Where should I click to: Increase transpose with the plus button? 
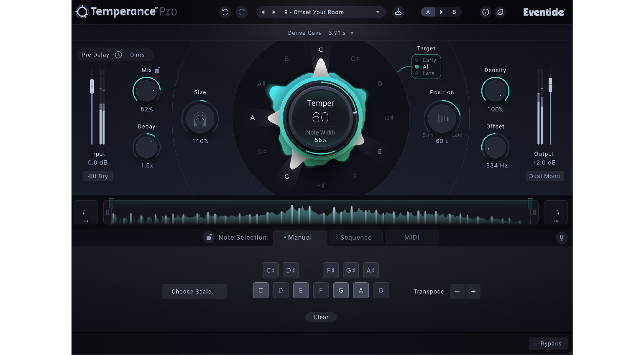473,292
